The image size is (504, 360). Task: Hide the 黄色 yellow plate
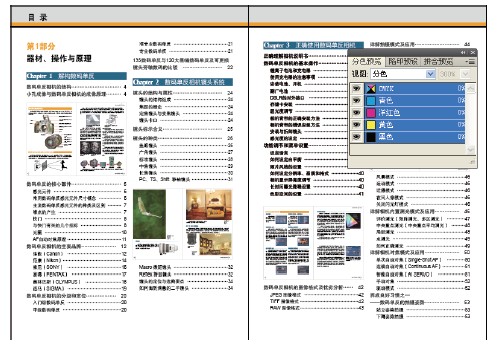point(357,125)
